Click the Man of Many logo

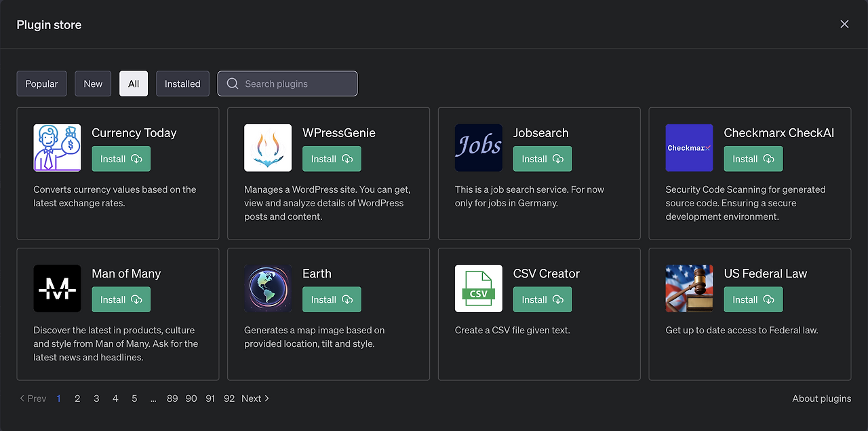57,288
